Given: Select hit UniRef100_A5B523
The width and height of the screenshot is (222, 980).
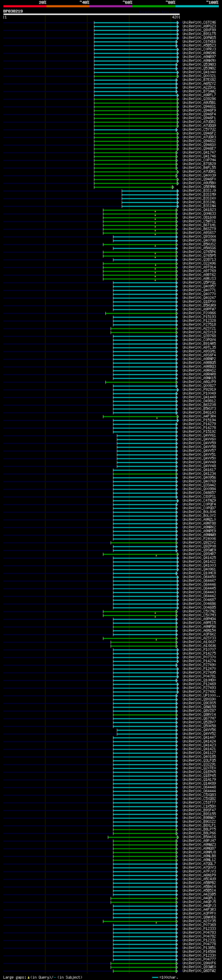Looking at the screenshot, I should click(199, 45).
